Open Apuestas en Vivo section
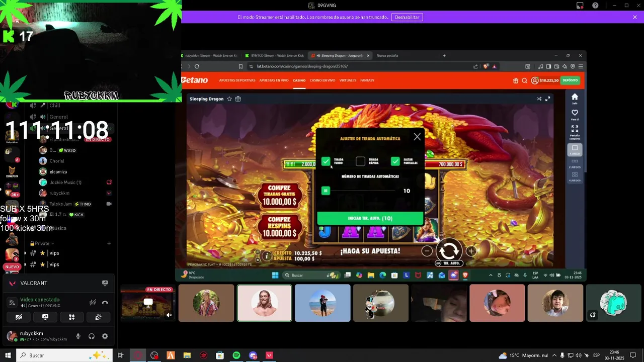 (274, 80)
